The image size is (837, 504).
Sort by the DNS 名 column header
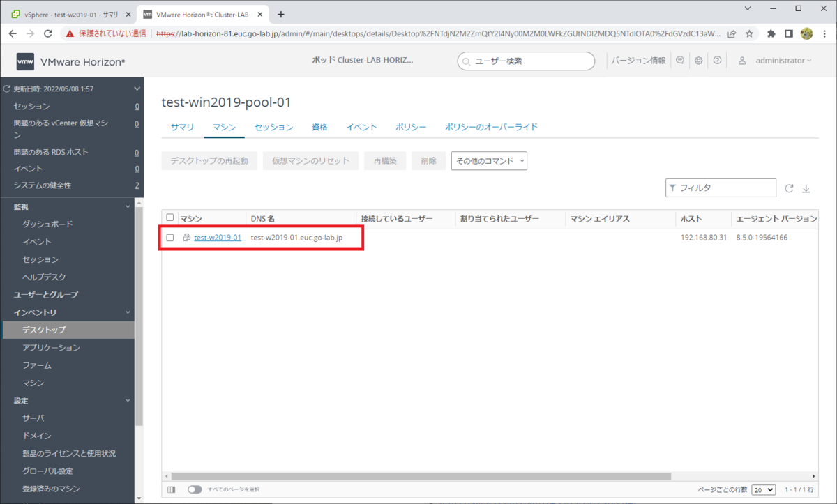[x=262, y=219]
